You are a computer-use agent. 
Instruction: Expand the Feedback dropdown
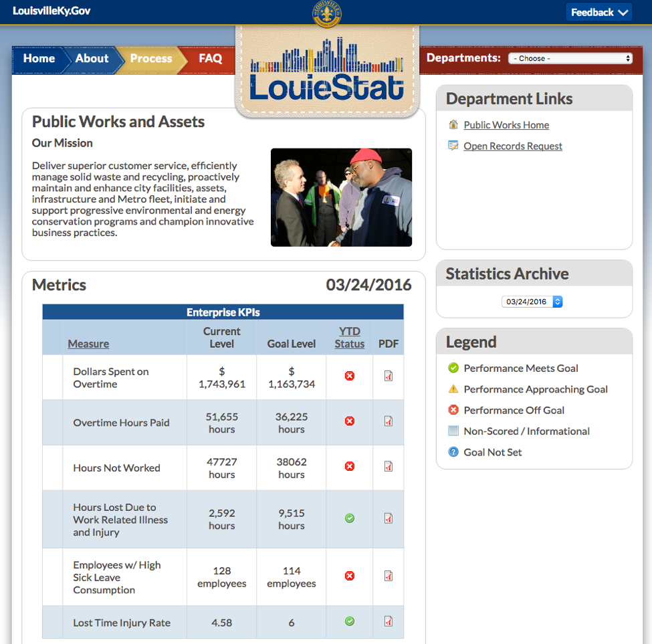[599, 12]
